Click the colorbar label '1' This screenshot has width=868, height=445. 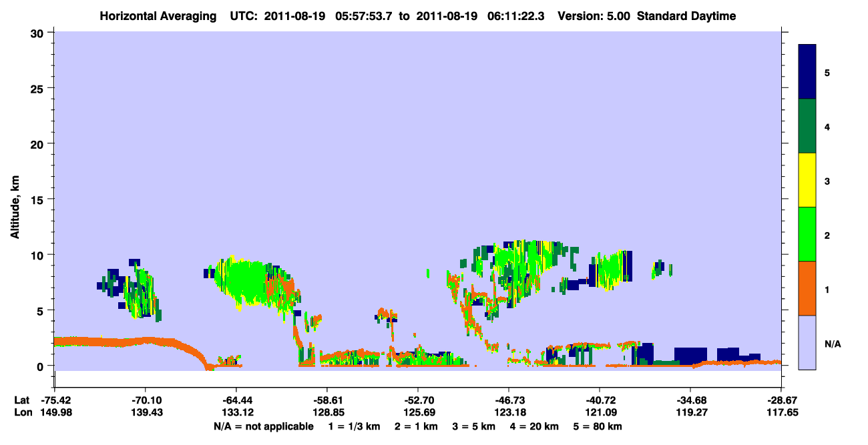point(827,290)
